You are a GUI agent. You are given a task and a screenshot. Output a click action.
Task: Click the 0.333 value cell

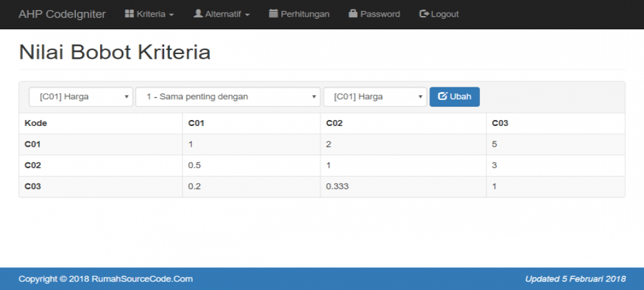click(x=337, y=187)
